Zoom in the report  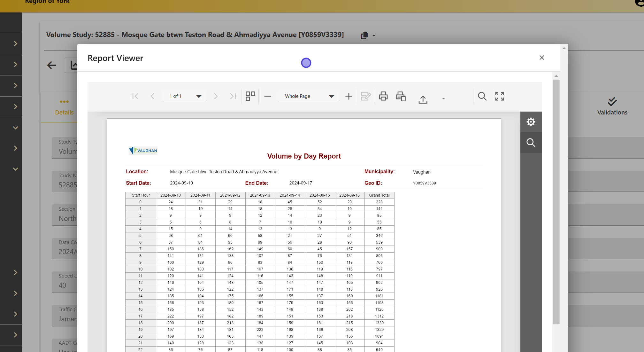pos(349,96)
